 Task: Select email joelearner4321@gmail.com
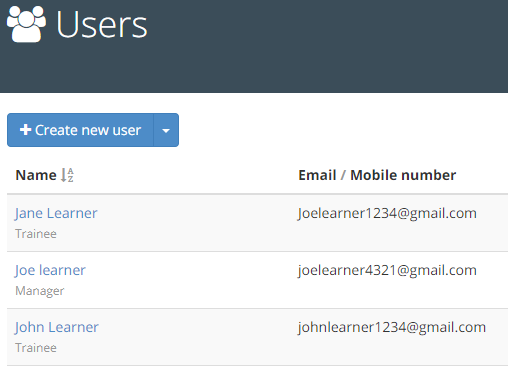(387, 270)
